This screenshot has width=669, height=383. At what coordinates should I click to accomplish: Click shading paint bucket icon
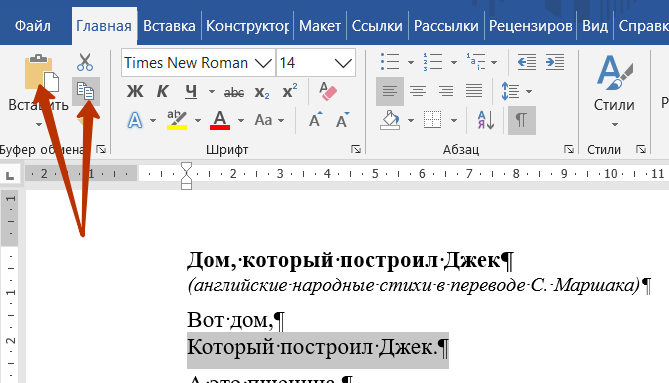(390, 120)
